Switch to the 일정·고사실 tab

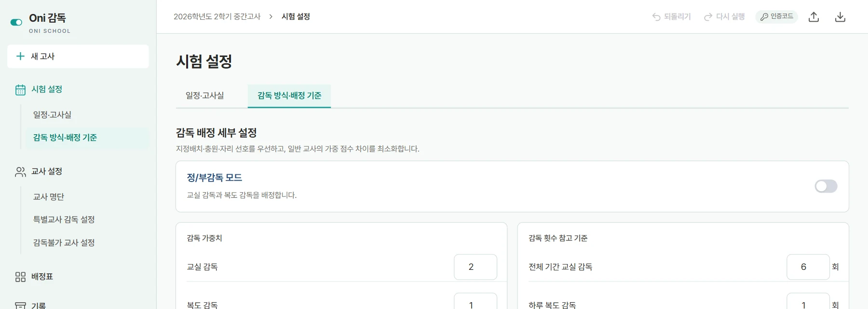[x=205, y=96]
